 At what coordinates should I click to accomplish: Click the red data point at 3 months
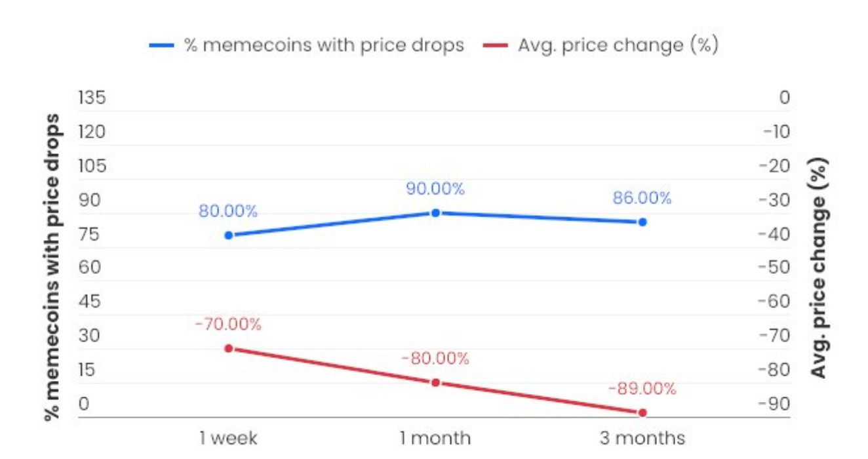pos(642,412)
